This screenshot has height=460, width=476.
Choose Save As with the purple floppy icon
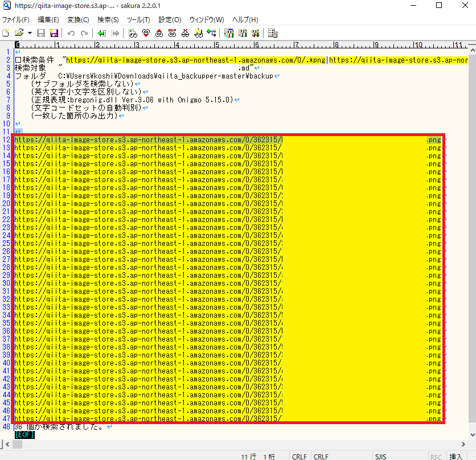point(54,33)
